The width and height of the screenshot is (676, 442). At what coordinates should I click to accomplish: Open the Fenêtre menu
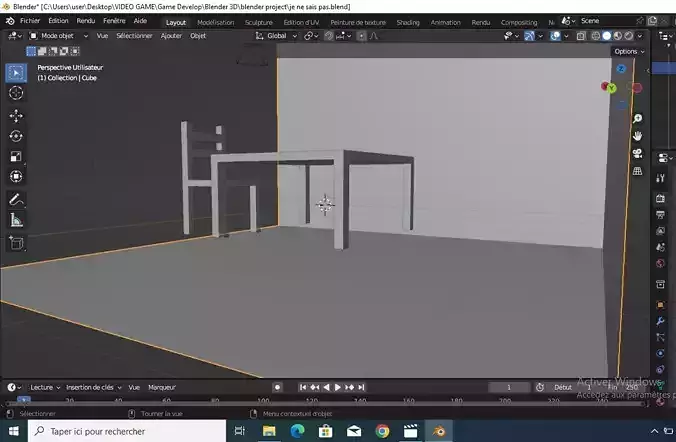click(x=114, y=21)
